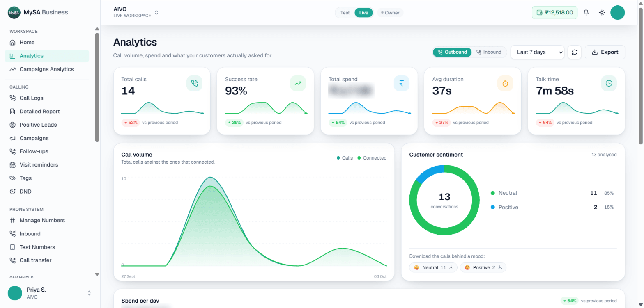Click the "13 analysed" label

(x=604, y=155)
